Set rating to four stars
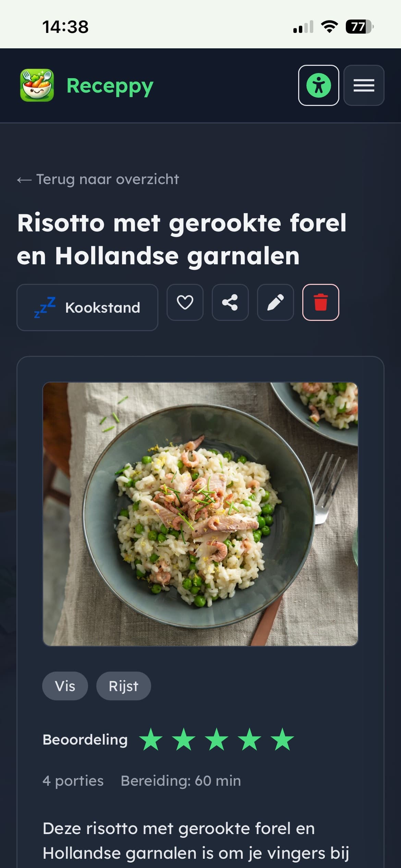 click(x=250, y=740)
